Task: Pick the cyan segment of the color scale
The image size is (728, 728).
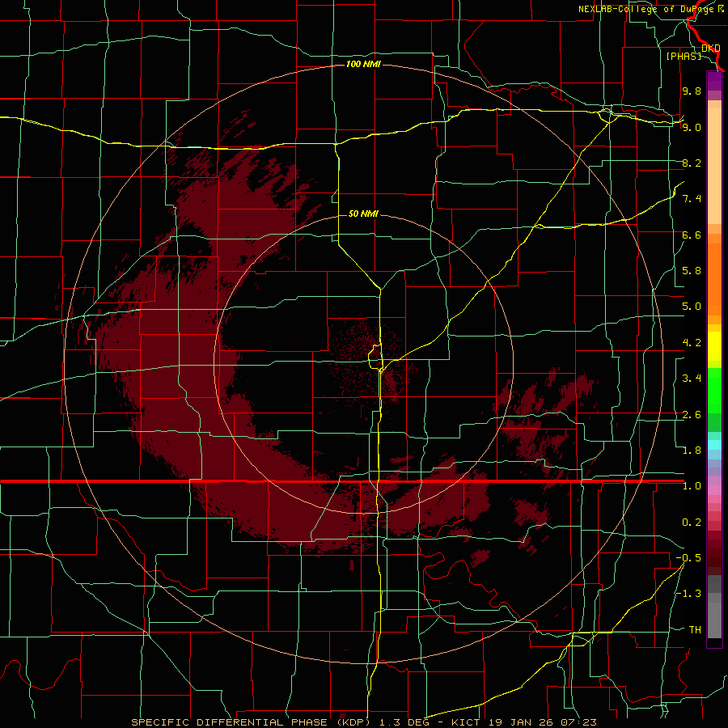Action: (714, 445)
